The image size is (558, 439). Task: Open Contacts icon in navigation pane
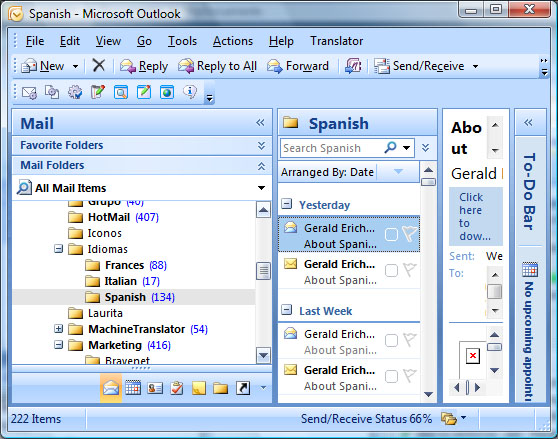click(x=155, y=388)
